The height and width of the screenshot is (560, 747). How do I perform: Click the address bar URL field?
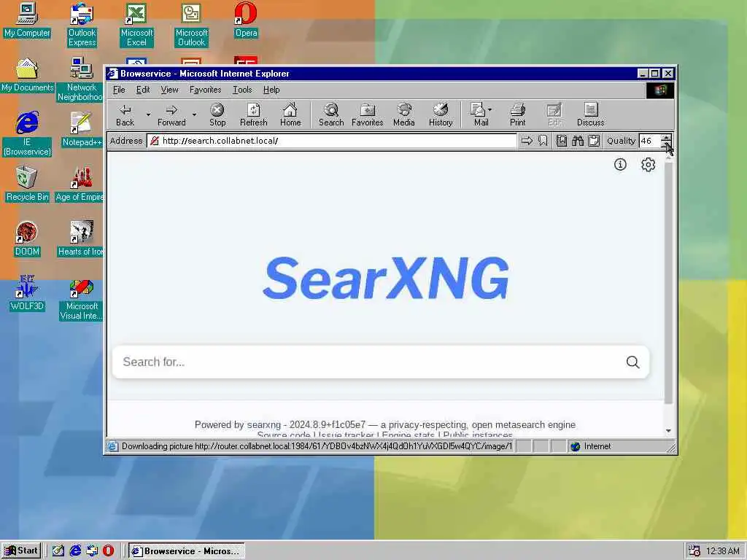click(x=332, y=141)
